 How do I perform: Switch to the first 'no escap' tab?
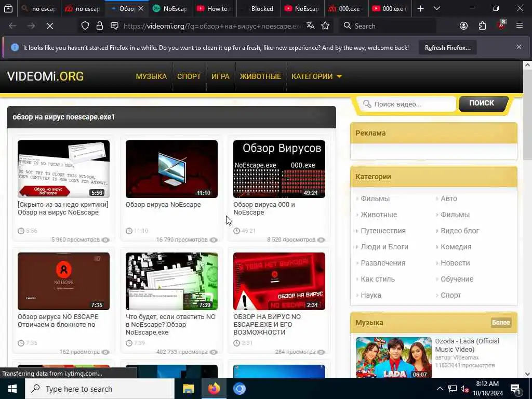39,9
